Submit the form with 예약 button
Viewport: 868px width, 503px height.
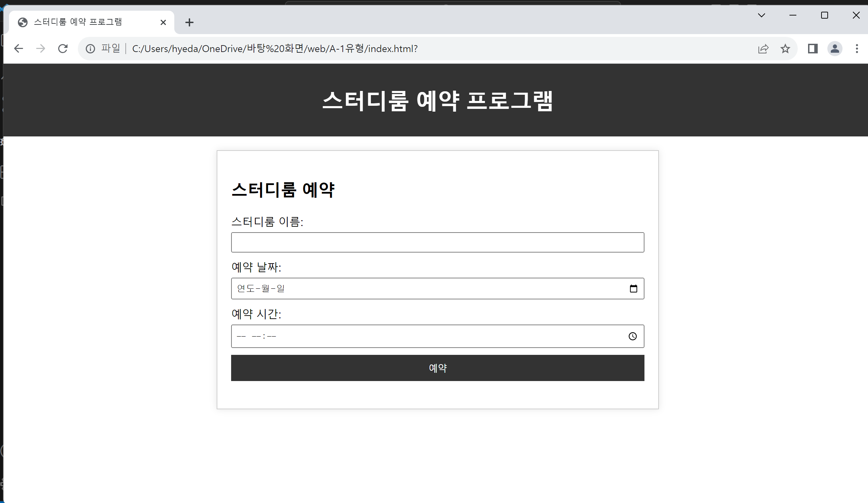click(437, 368)
